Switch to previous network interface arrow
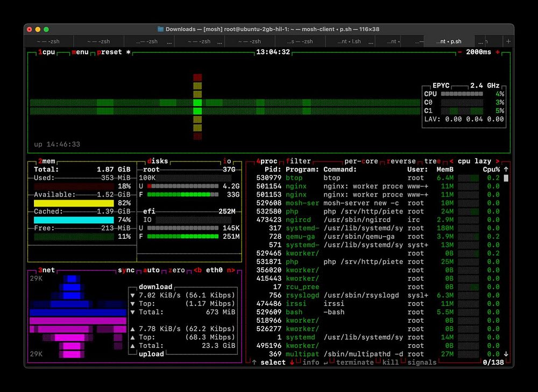 pyautogui.click(x=197, y=270)
